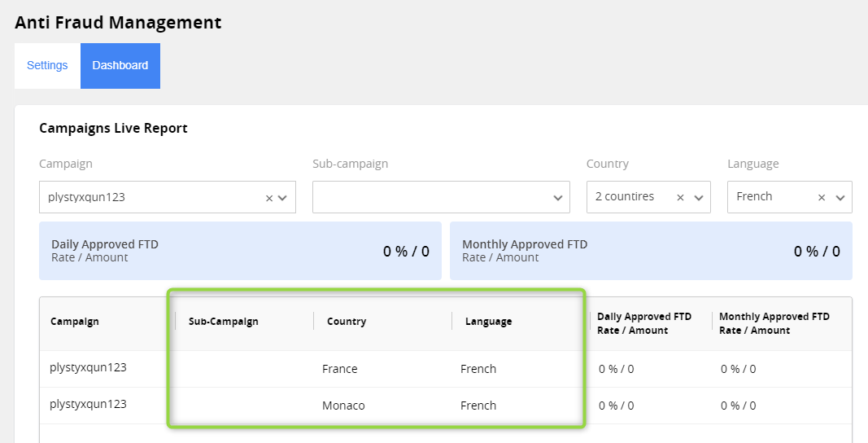Expand the Country dropdown arrow

click(x=699, y=197)
